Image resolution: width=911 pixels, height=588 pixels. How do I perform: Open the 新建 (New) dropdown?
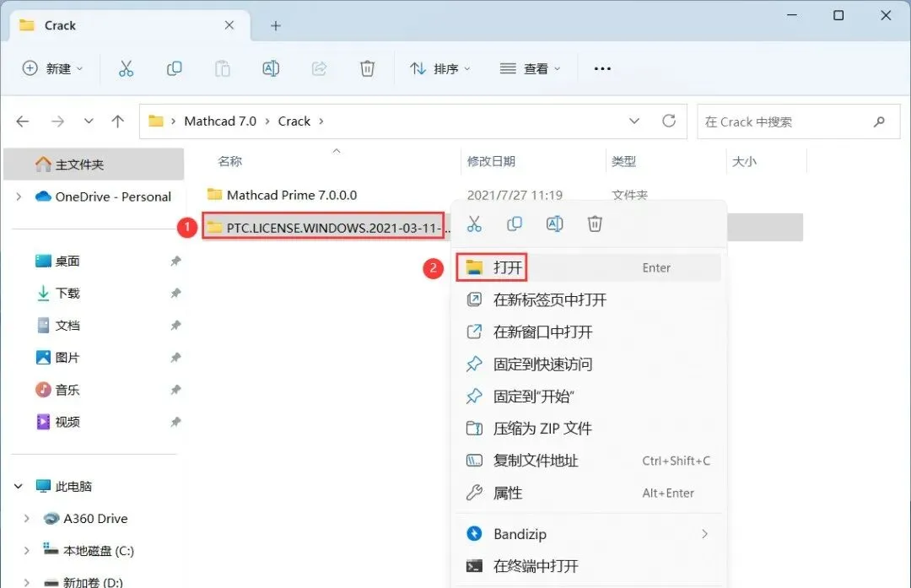pyautogui.click(x=52, y=68)
